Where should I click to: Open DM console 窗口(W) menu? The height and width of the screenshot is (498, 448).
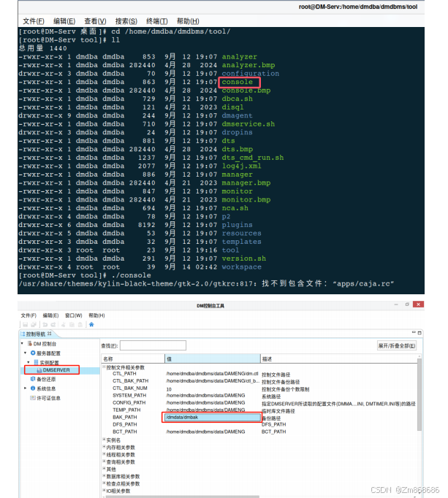point(73,315)
